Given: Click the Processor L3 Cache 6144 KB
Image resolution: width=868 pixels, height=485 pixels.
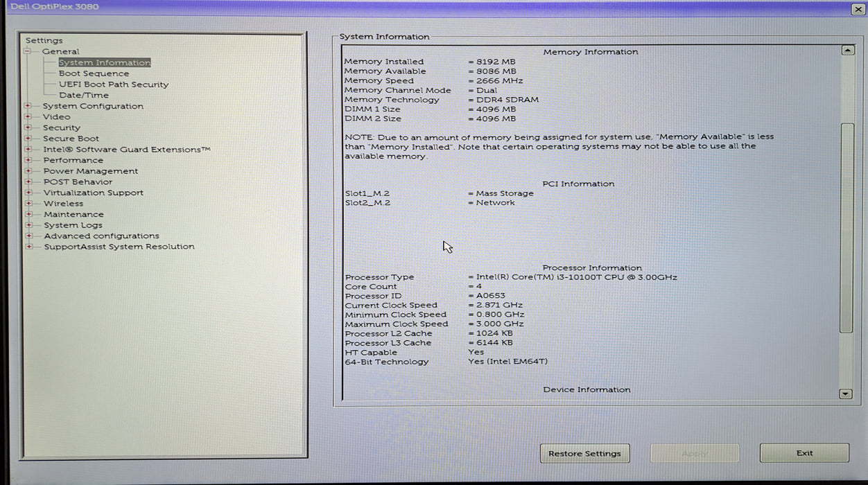Looking at the screenshot, I should click(490, 343).
